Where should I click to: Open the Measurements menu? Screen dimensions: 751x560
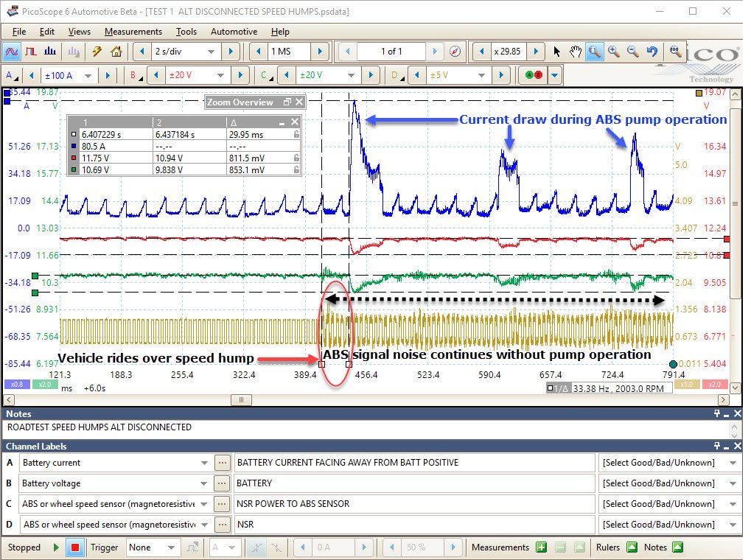133,32
